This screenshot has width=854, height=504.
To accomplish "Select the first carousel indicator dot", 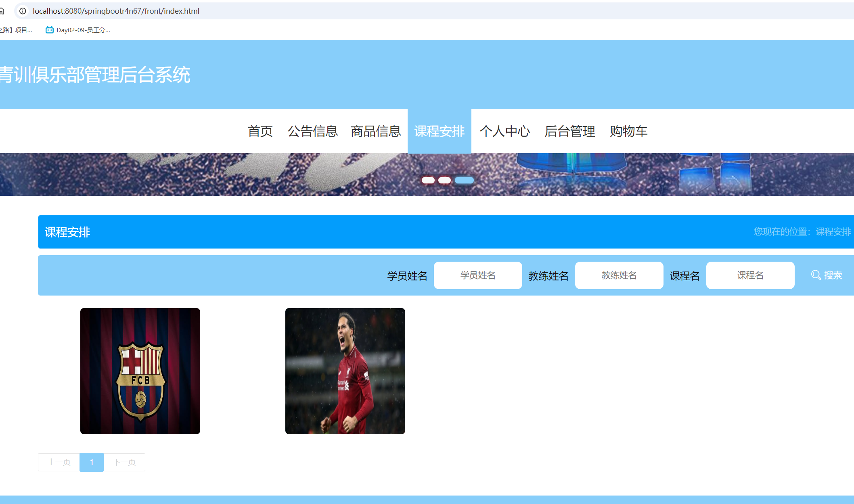I will [428, 180].
